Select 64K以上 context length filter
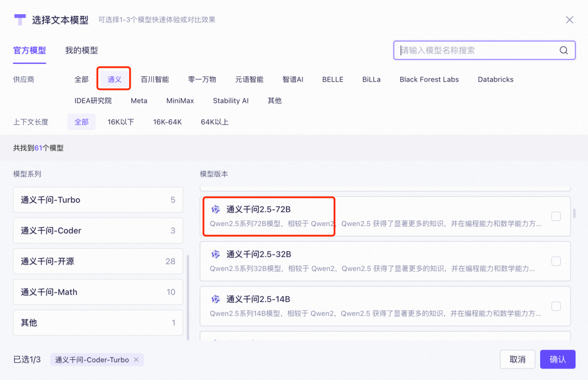588x380 pixels. pyautogui.click(x=215, y=122)
